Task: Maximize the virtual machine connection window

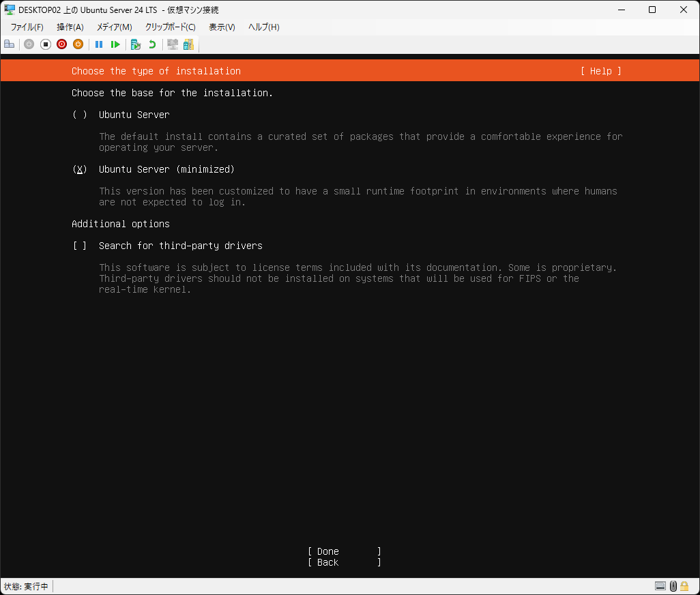Action: tap(652, 10)
